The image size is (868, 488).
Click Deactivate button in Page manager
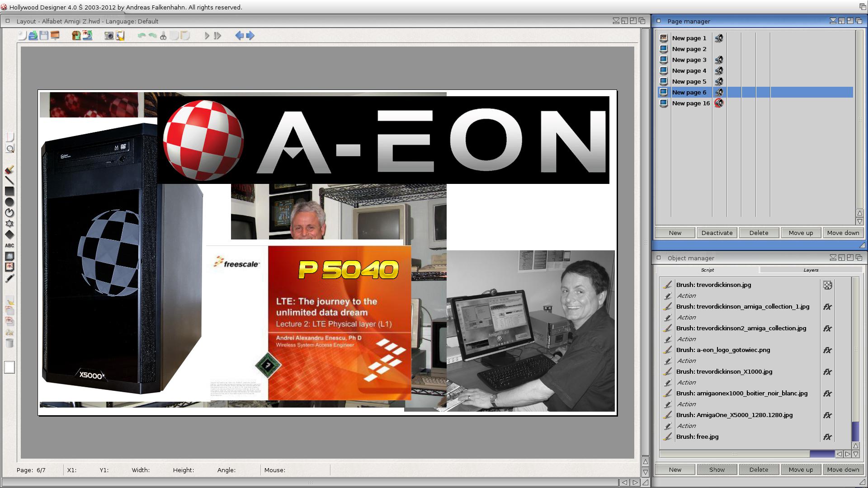click(717, 233)
